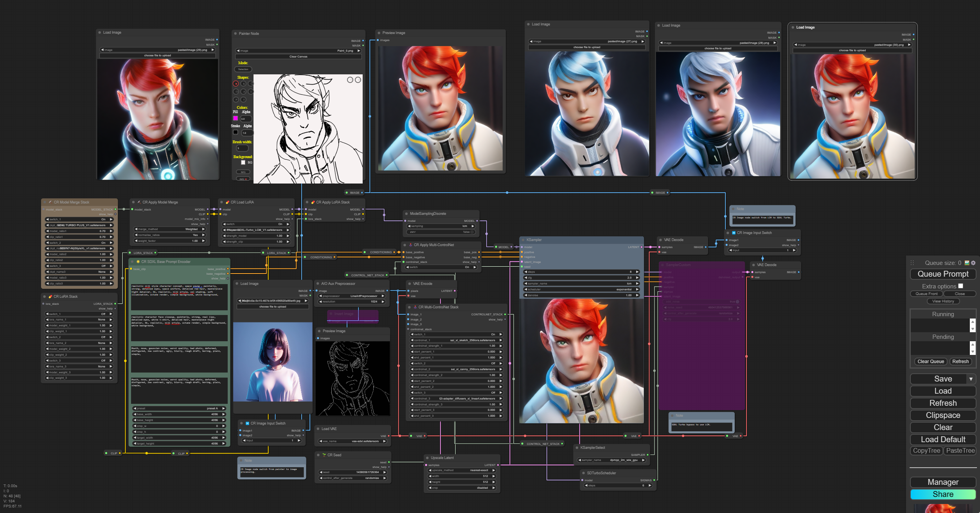This screenshot has height=513, width=980.
Task: Click IMG remove button with red X
Action: click(x=243, y=179)
